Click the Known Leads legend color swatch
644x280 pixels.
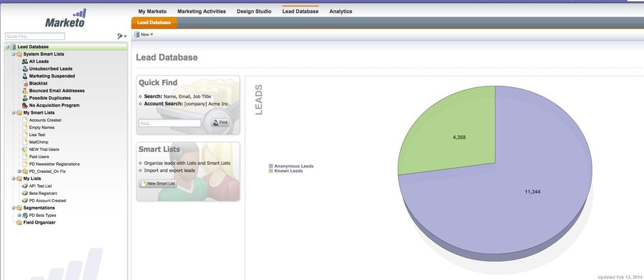271,171
